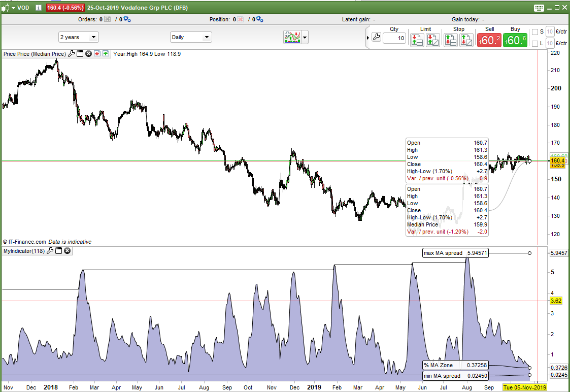Click the Latent gain label
The image size is (570, 392).
(x=356, y=19)
